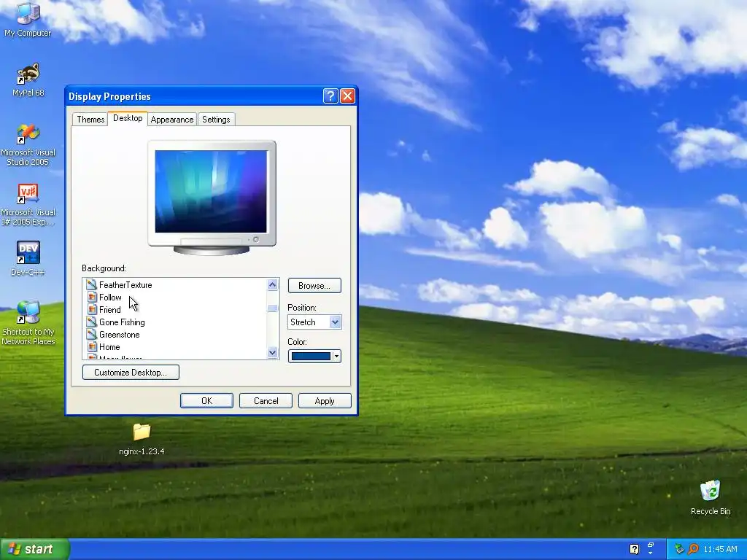Open the Start menu
Screen dimensions: 747x560
[x=35, y=549]
